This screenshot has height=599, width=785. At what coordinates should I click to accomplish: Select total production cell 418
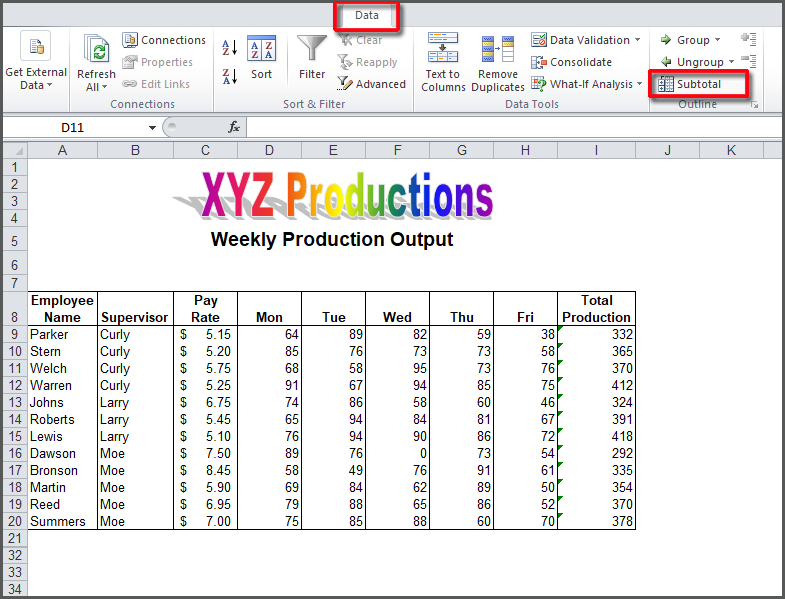[596, 437]
